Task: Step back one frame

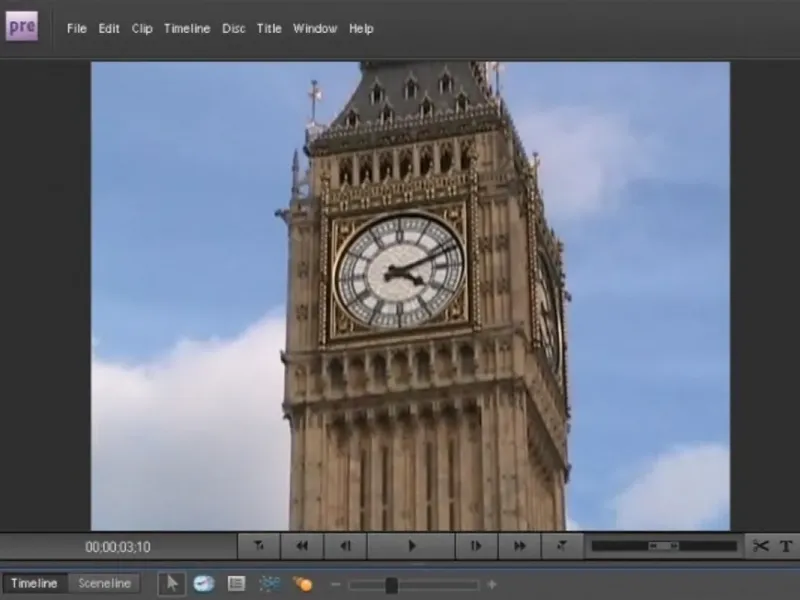Action: pos(345,546)
